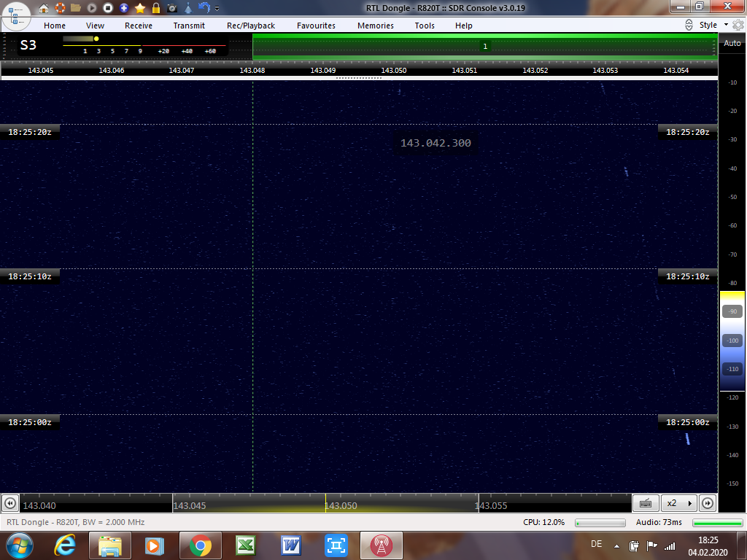The height and width of the screenshot is (560, 747).
Task: Click the Home house icon in quick access toolbar
Action: coord(43,8)
